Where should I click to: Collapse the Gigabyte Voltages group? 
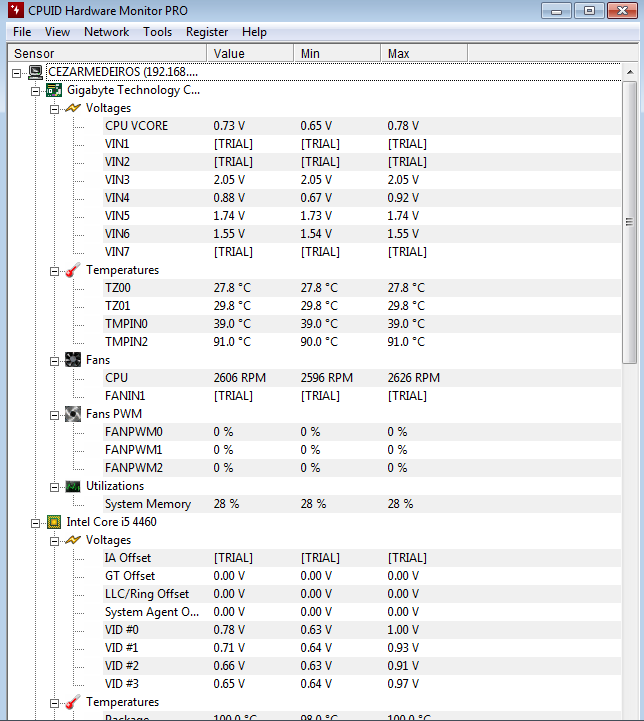(54, 109)
